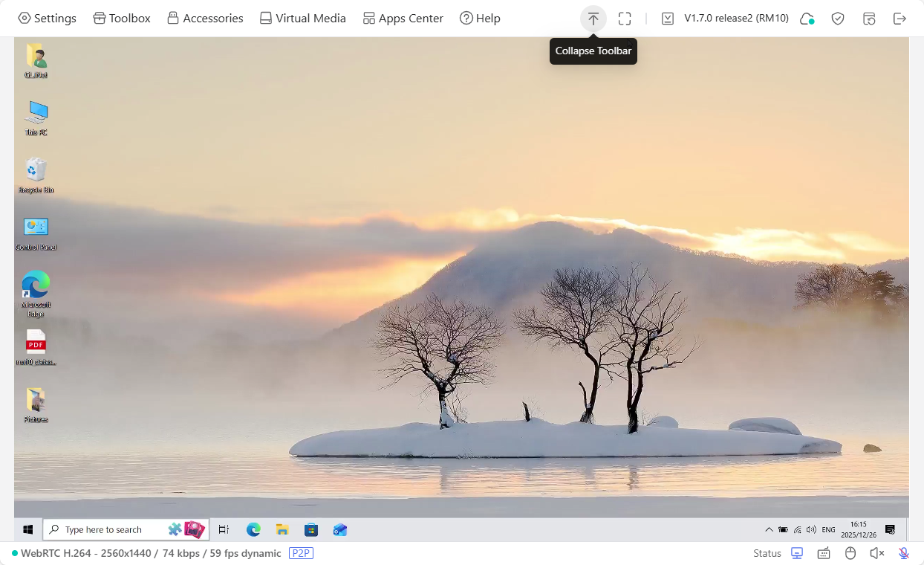Viewport: 924px width, 565px height.
Task: Toggle the mouse status icon
Action: point(850,553)
